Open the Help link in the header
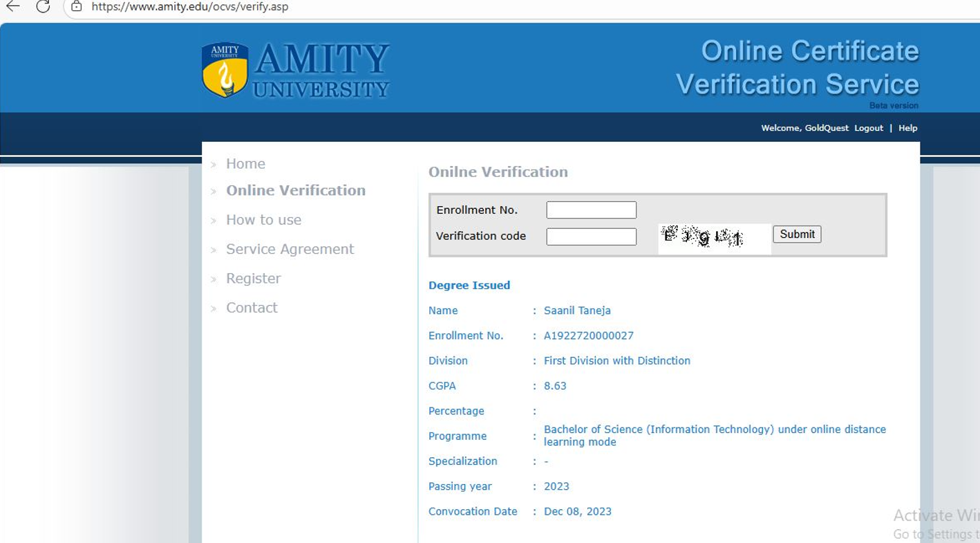This screenshot has width=980, height=543. pos(907,128)
